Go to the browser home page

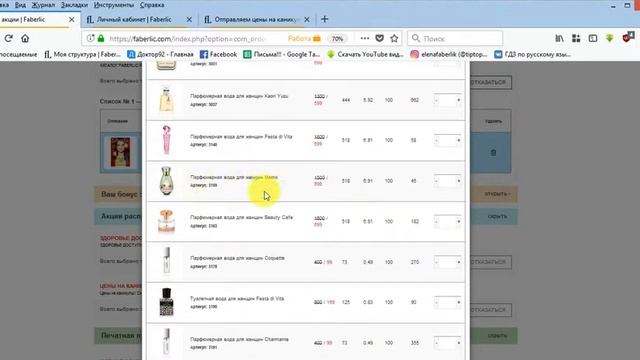point(25,38)
